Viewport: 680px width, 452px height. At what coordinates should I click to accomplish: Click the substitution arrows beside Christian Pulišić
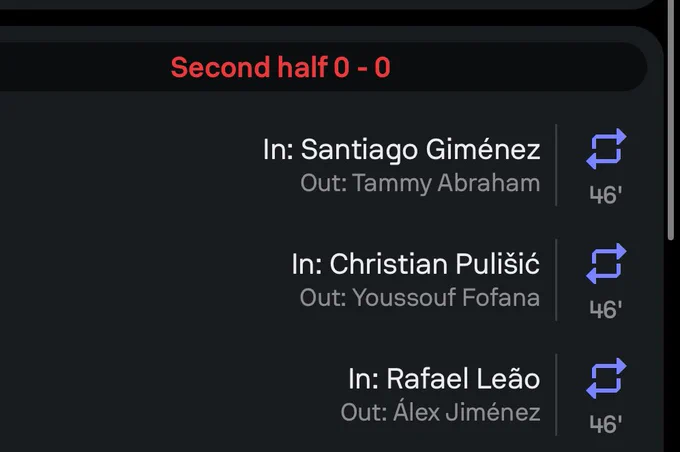606,263
